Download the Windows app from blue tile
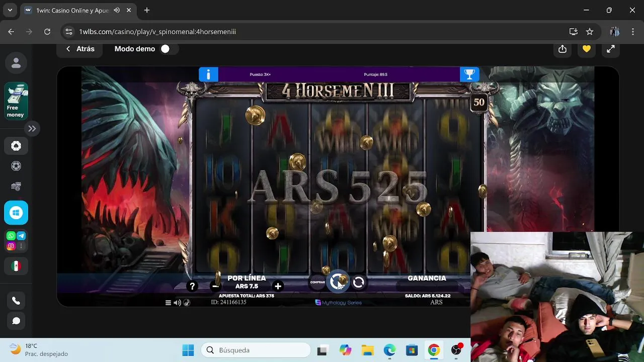The width and height of the screenshot is (644, 362). pos(16,212)
